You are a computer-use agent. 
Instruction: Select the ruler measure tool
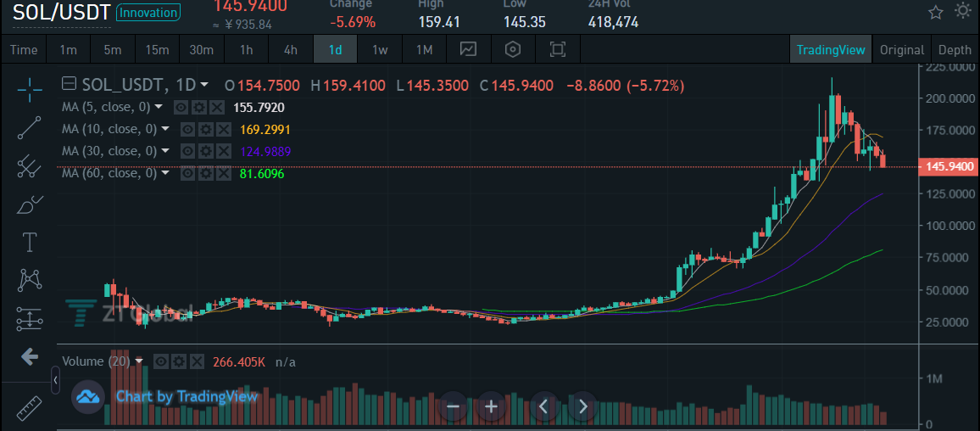pyautogui.click(x=28, y=408)
